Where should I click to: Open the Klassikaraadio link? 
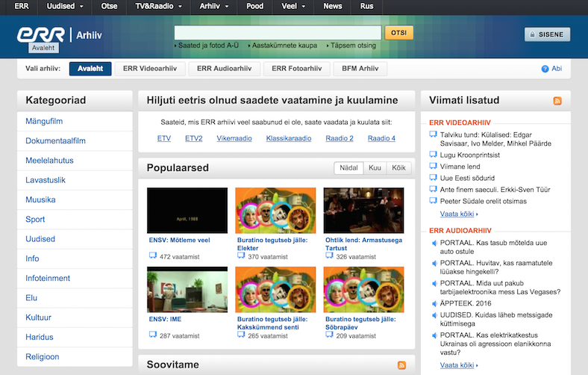[x=289, y=138]
